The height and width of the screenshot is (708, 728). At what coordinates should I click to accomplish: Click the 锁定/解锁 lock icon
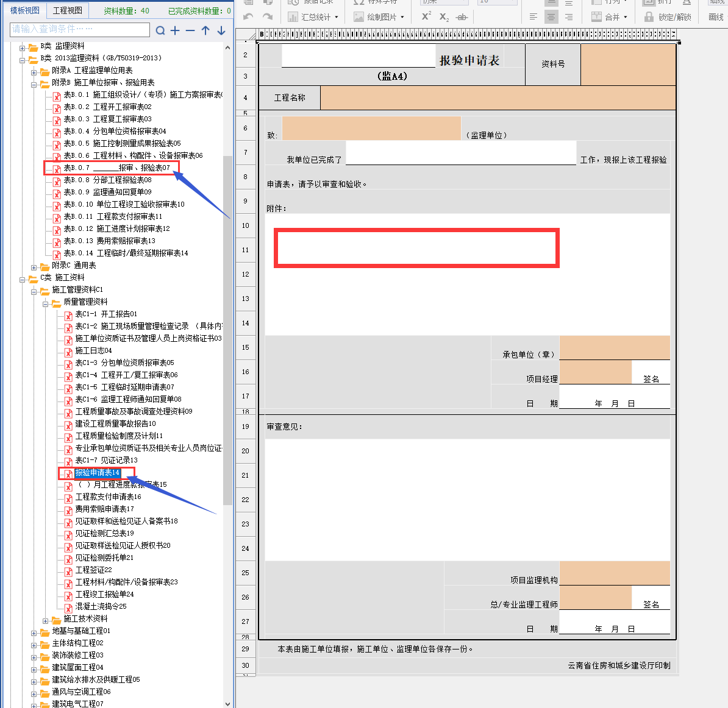pos(649,17)
